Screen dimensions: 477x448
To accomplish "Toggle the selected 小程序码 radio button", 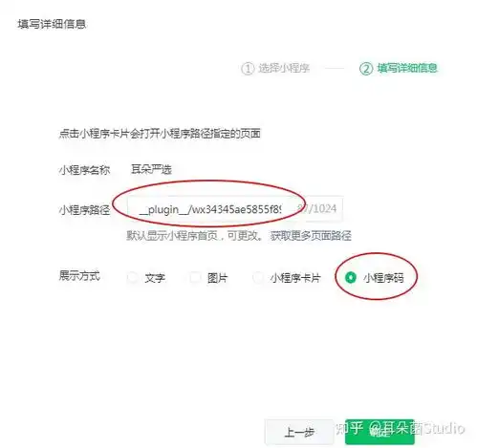I will (x=351, y=277).
